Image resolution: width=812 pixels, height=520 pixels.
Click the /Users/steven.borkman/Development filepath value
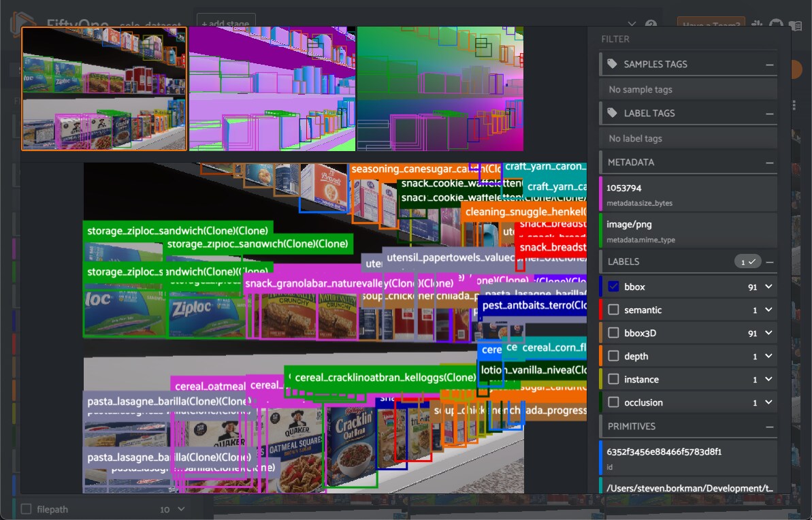pos(689,488)
